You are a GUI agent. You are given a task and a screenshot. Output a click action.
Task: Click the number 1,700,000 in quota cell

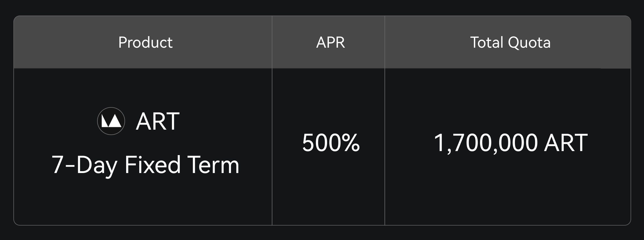[x=486, y=143]
